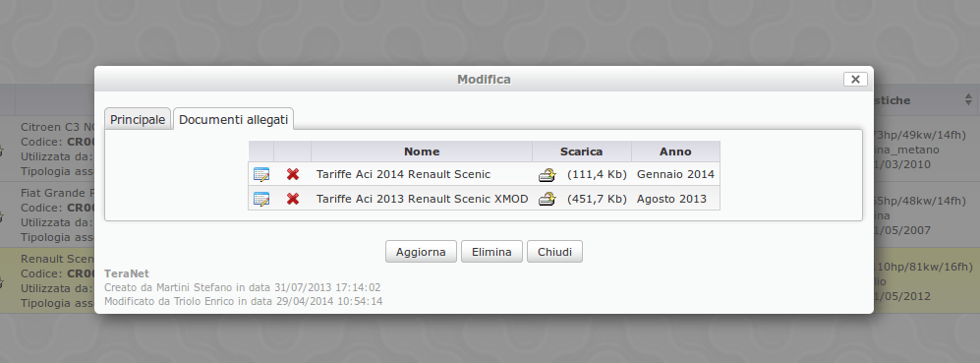The image size is (980, 363).
Task: Delete the Tariffe Aci 2013 Scenic XMOD attachment
Action: click(293, 199)
